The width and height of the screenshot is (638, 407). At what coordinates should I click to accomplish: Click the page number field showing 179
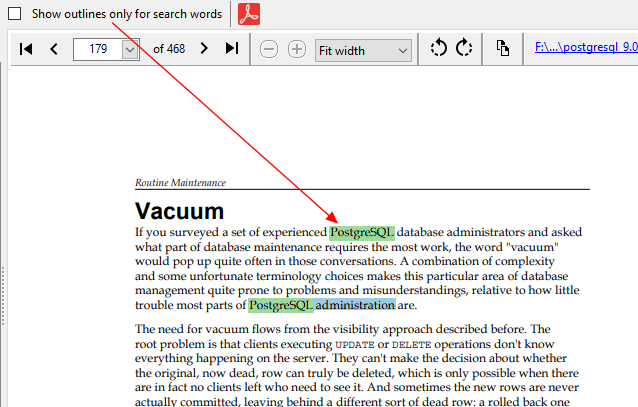pos(98,49)
